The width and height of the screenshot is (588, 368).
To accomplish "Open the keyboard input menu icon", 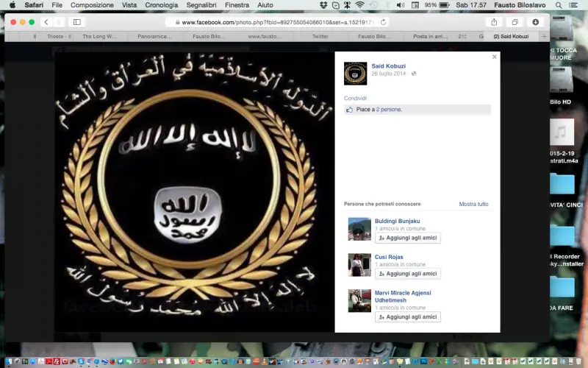I will point(415,5).
